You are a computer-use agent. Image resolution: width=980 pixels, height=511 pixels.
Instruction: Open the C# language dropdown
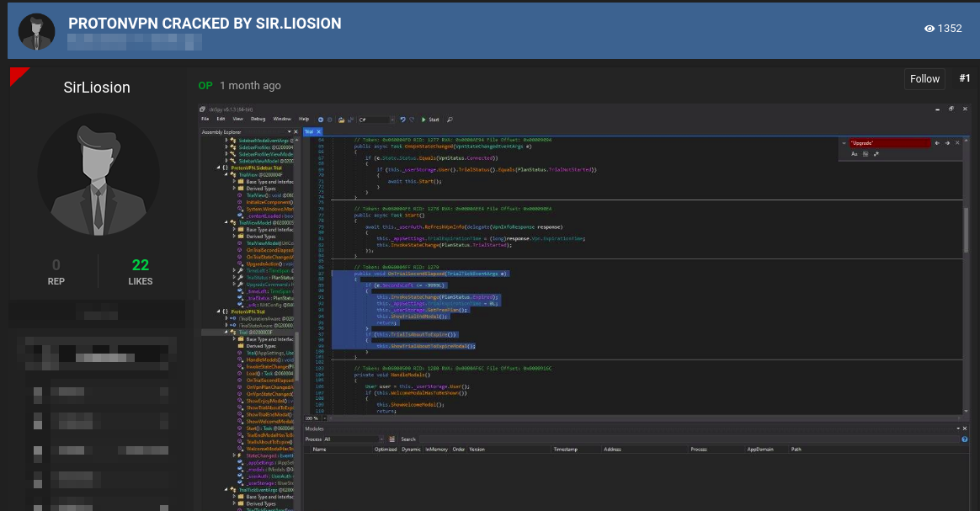click(376, 120)
